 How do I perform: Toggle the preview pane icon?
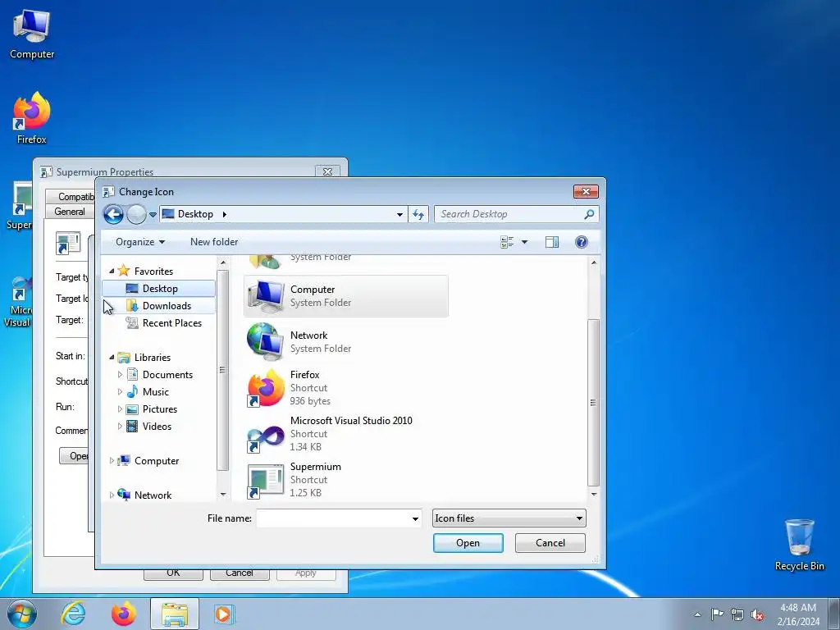point(552,242)
